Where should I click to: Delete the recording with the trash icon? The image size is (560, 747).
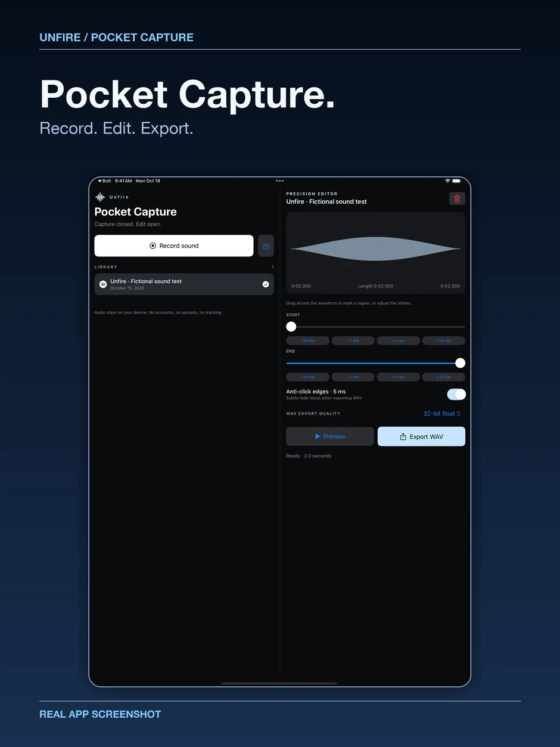pos(457,199)
